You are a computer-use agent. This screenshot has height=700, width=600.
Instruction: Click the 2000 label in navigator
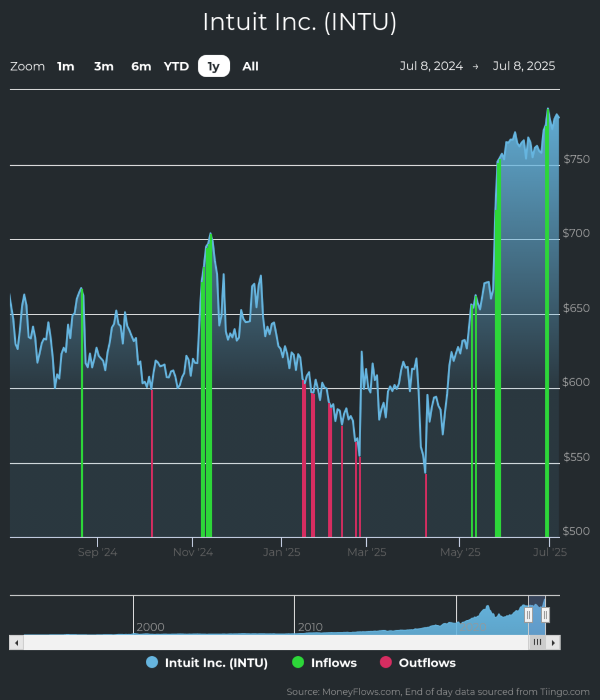click(150, 627)
